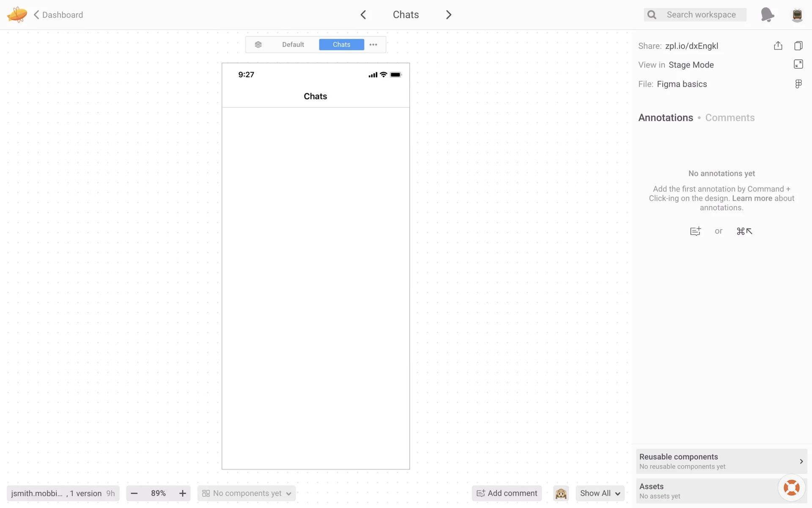Click the Figma file icon
Image resolution: width=812 pixels, height=508 pixels.
pyautogui.click(x=798, y=84)
